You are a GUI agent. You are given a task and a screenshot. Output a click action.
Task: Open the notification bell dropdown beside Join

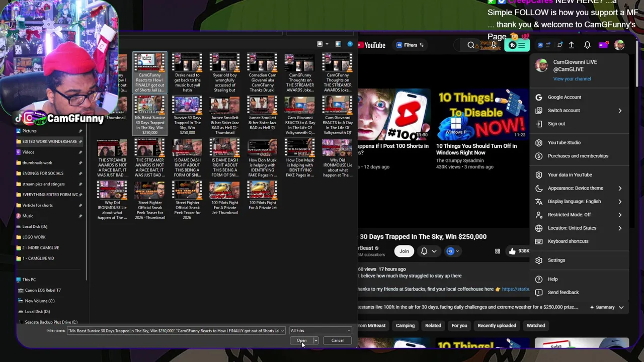(x=429, y=251)
